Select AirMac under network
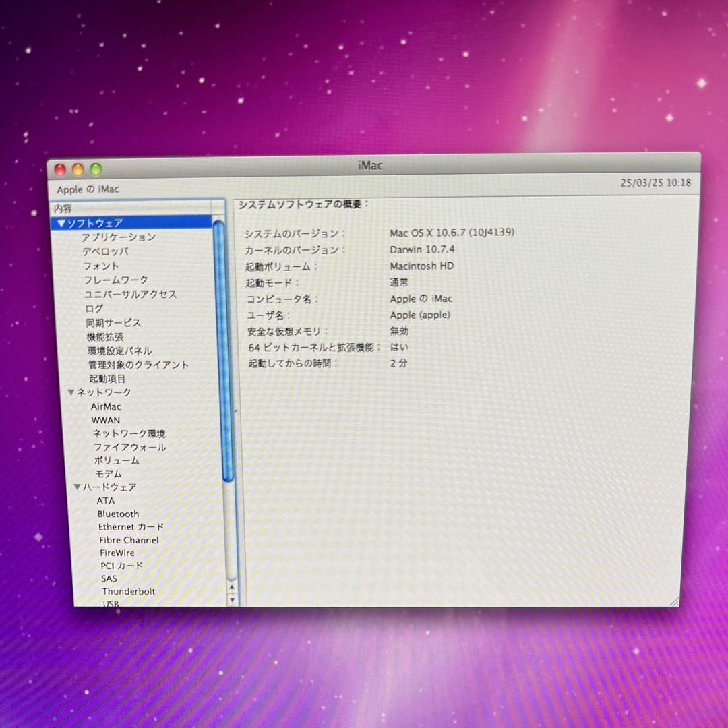This screenshot has width=728, height=728. (106, 406)
